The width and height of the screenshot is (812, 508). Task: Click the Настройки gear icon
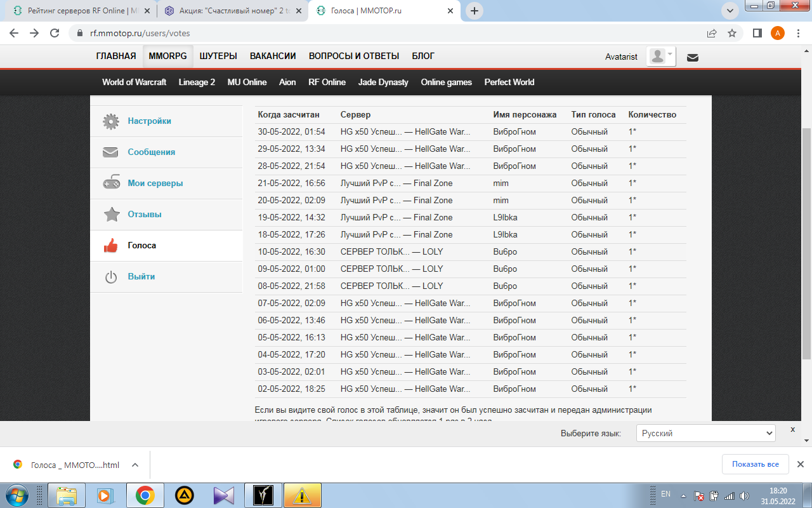[112, 121]
